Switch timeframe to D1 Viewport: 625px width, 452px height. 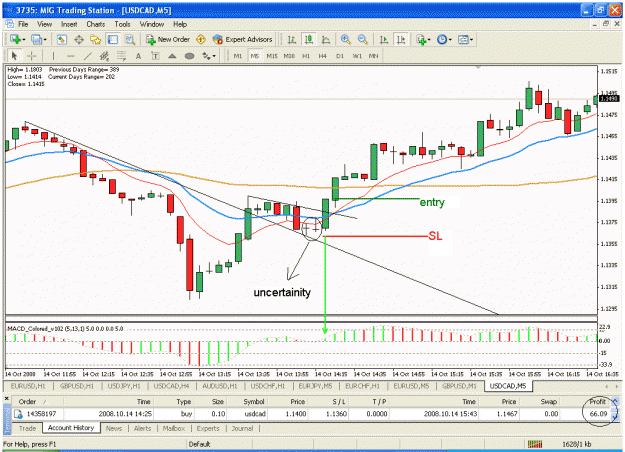[x=340, y=56]
